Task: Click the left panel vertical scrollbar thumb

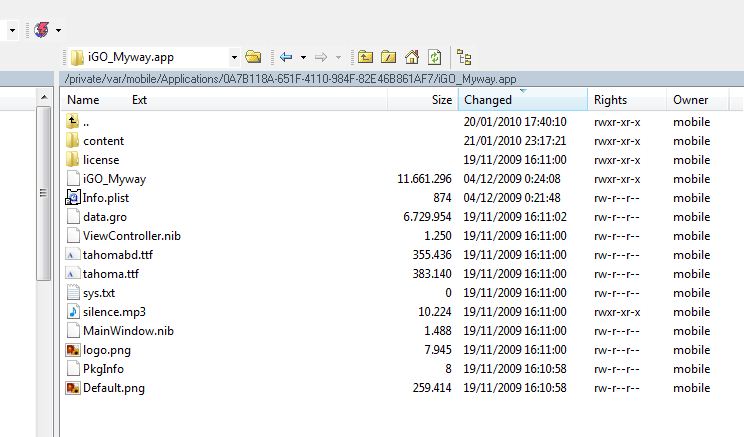Action: coord(43,192)
